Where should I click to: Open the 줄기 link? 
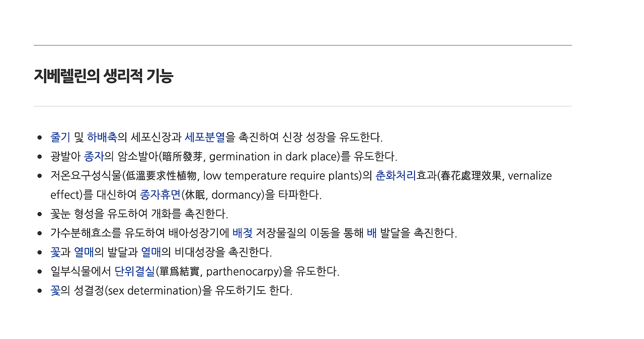60,137
